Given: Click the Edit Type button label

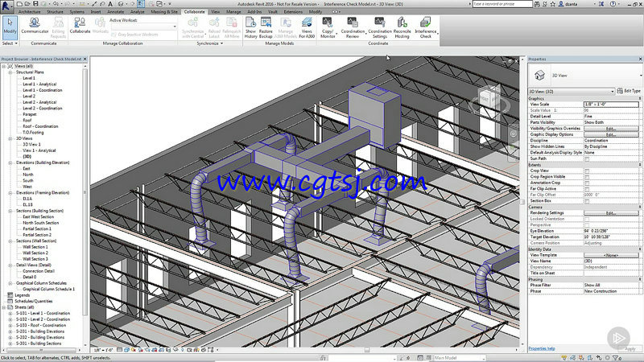Looking at the screenshot, I should pyautogui.click(x=632, y=91).
